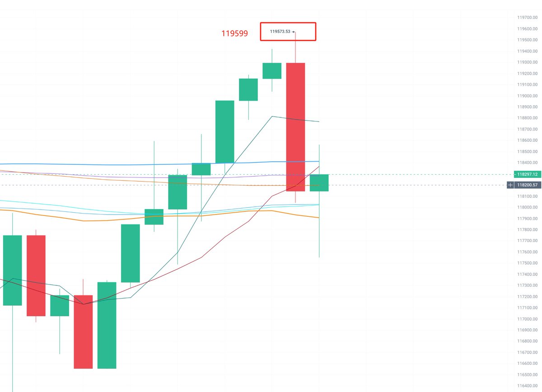542x392 pixels.
Task: Select the lowest red candle near 116600
Action: (x=83, y=332)
